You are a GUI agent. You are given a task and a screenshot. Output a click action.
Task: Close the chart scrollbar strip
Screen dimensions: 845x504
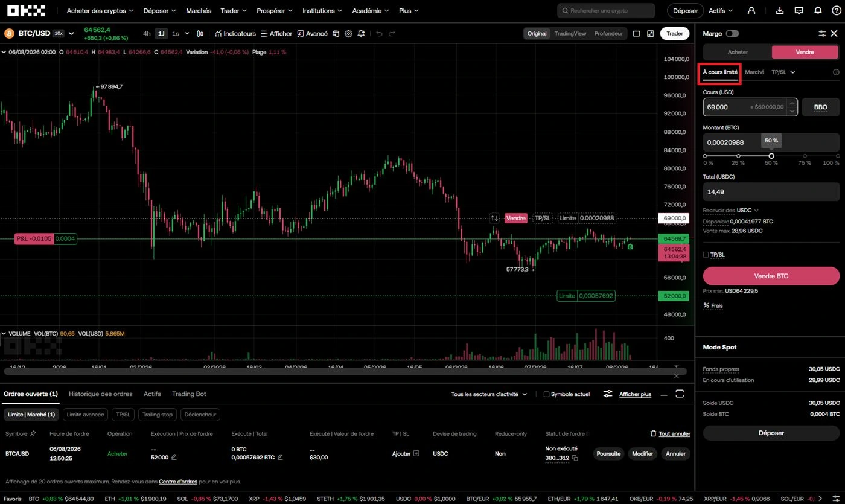[676, 376]
